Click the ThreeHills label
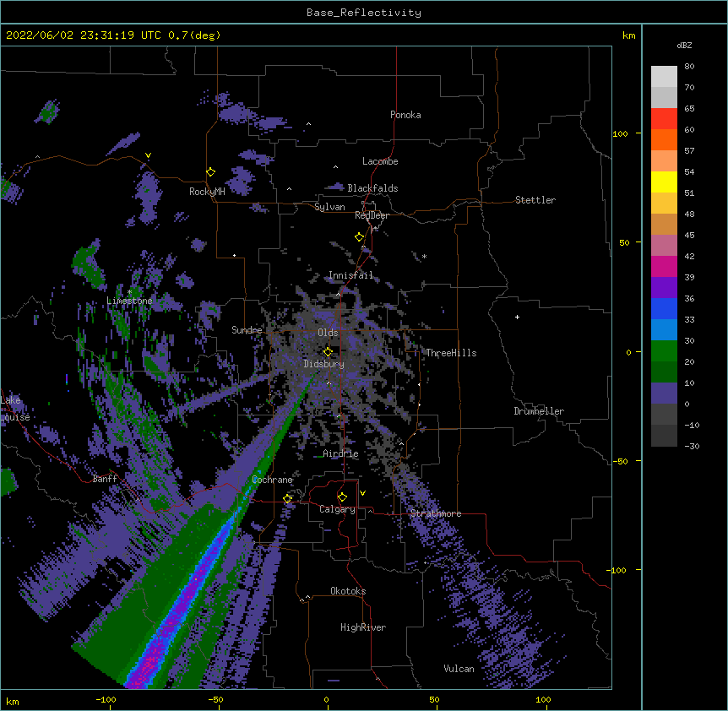The height and width of the screenshot is (711, 728). point(451,353)
